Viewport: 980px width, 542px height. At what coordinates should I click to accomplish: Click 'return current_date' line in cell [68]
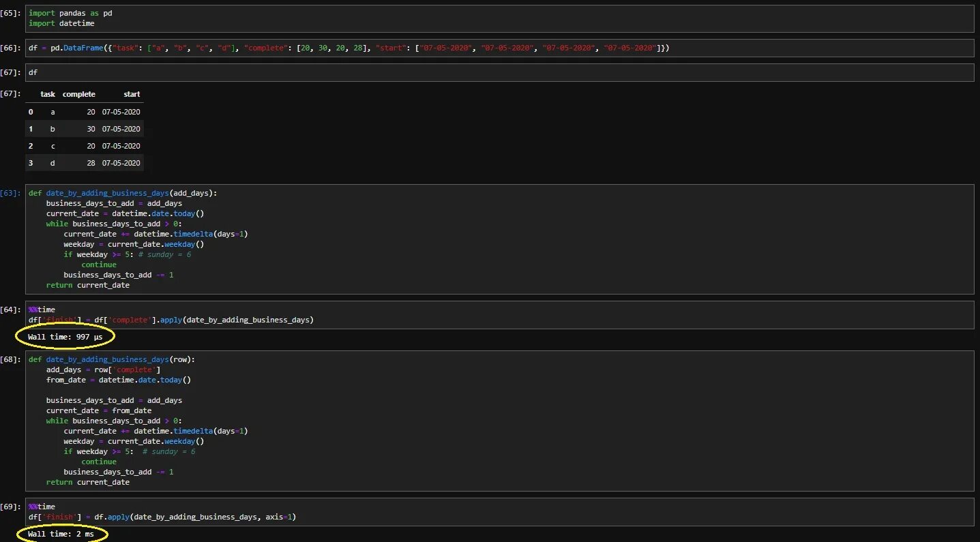coord(88,482)
